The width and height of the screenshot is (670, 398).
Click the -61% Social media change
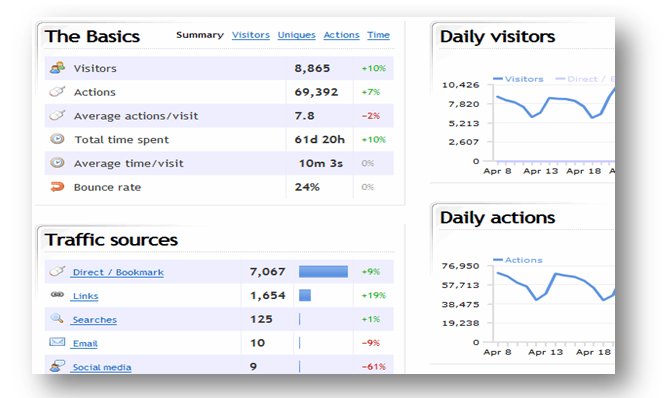click(373, 367)
